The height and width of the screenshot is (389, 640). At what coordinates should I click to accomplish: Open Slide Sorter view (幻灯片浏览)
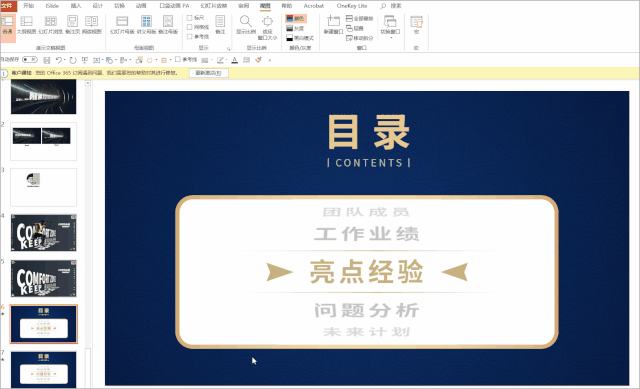click(51, 25)
